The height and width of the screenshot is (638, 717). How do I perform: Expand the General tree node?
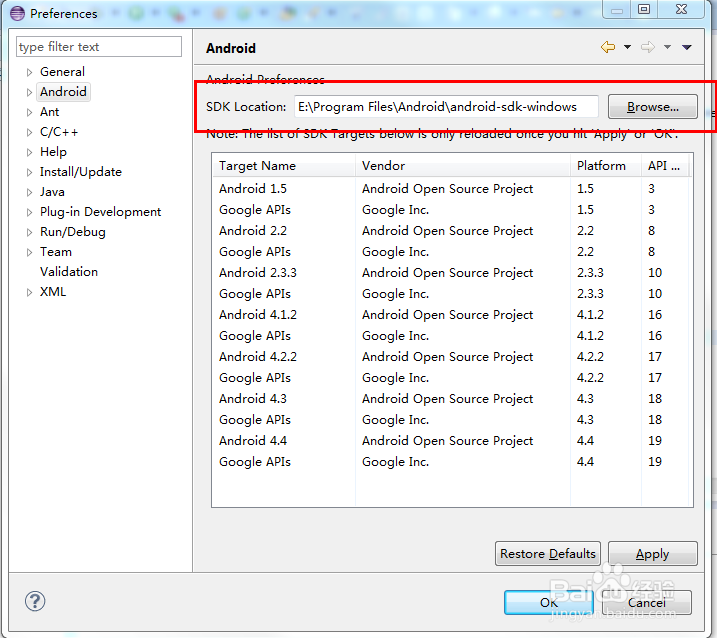tap(29, 72)
